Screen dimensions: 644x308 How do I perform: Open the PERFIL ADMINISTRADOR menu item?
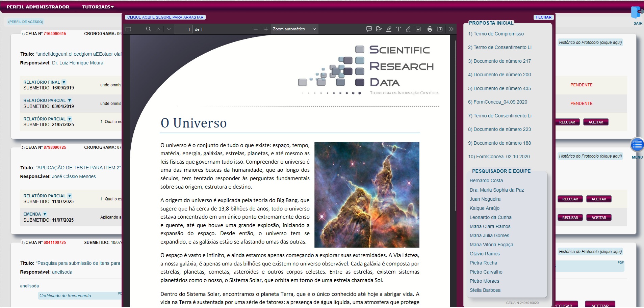[x=38, y=7]
